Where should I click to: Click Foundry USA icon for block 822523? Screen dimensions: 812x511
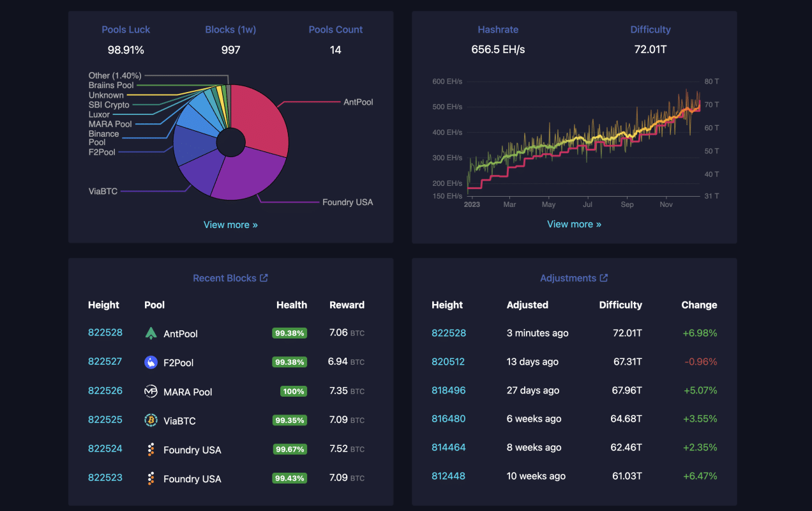[151, 478]
